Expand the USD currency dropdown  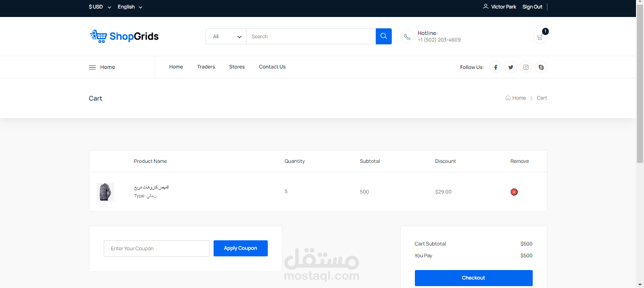coord(100,7)
